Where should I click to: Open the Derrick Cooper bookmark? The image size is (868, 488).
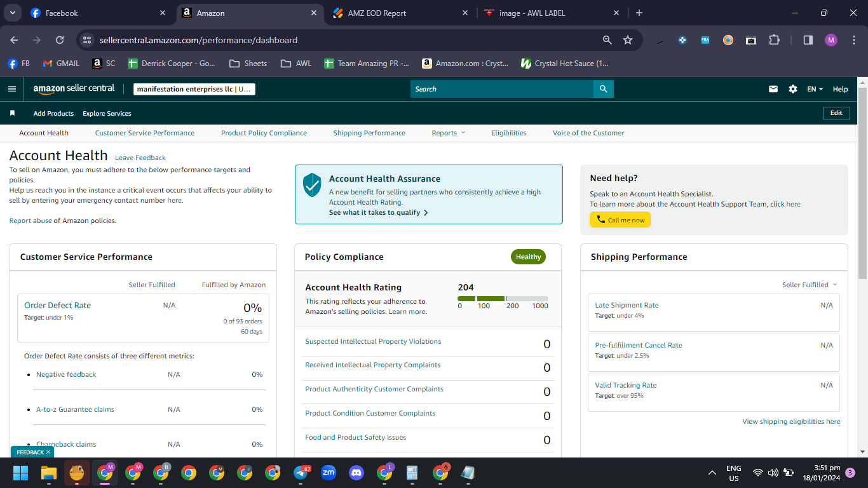pyautogui.click(x=171, y=64)
